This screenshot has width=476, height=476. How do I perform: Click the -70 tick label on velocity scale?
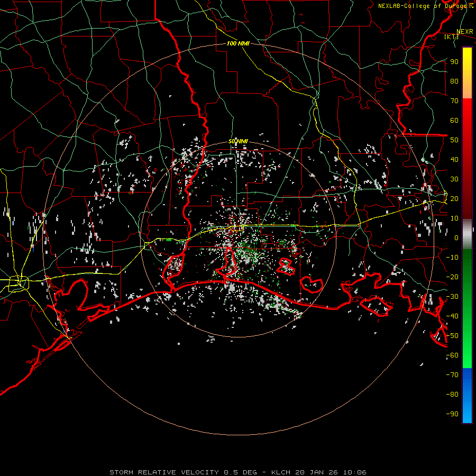(452, 375)
